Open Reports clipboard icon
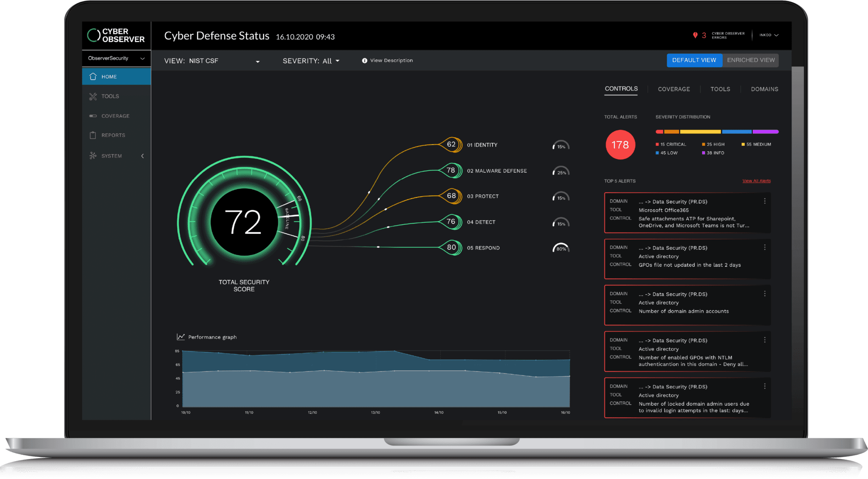868x479 pixels. (x=93, y=136)
